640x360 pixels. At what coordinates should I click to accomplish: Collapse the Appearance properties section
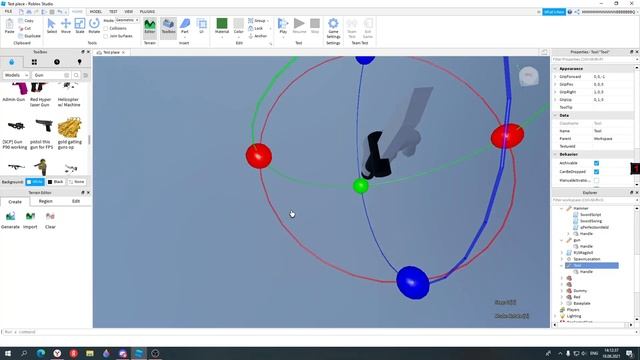555,69
